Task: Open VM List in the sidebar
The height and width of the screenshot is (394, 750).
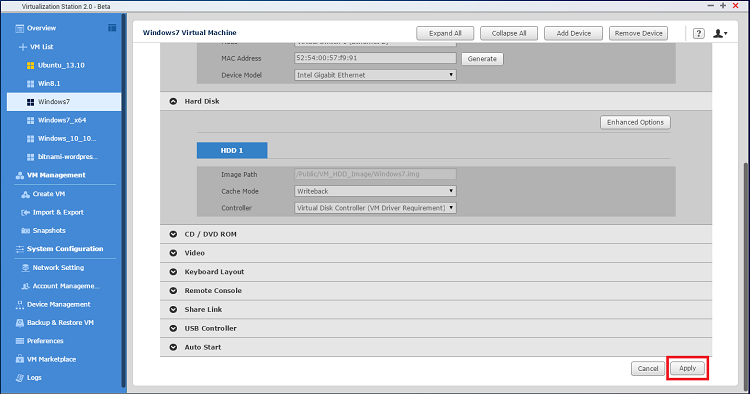Action: [41, 47]
